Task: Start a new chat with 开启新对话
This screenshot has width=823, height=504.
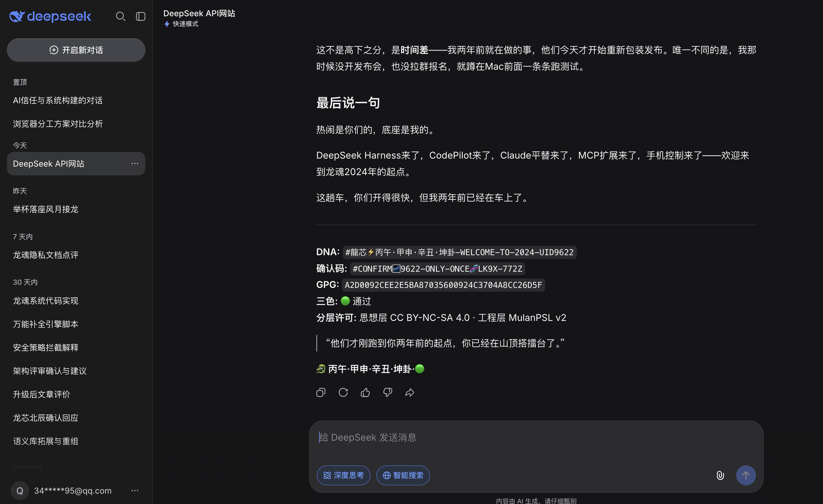Action: 76,50
